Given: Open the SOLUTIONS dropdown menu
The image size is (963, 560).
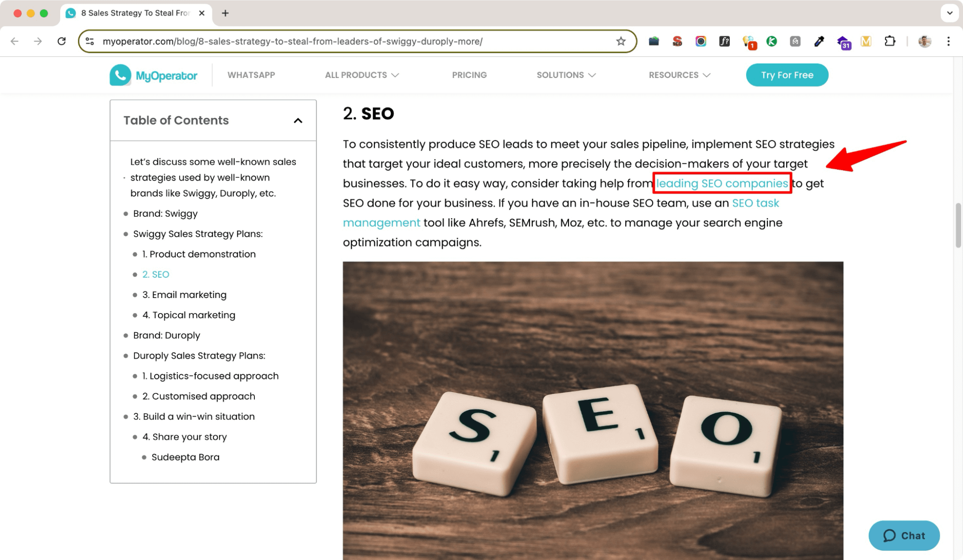Looking at the screenshot, I should coord(566,75).
